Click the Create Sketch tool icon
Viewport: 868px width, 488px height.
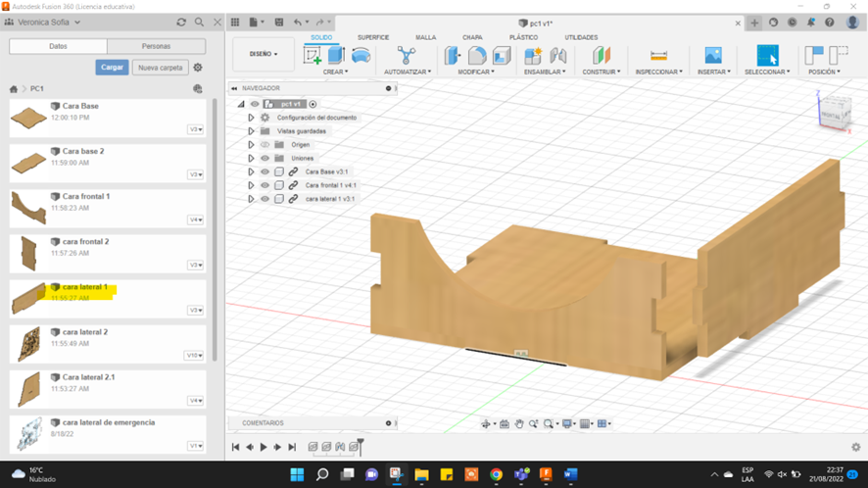coord(313,56)
